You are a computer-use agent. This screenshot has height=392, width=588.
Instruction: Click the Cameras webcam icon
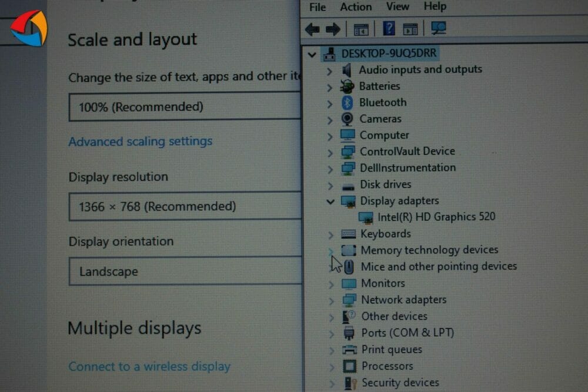point(348,119)
